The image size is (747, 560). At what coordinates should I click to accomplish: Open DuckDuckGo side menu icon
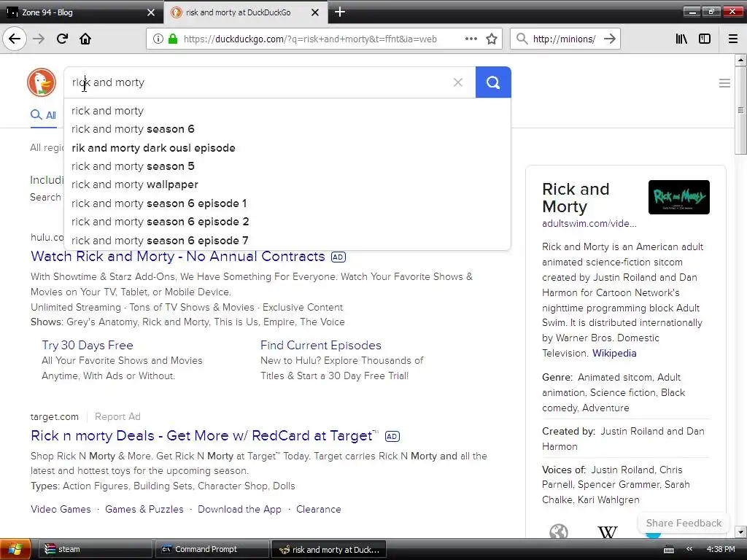[724, 83]
